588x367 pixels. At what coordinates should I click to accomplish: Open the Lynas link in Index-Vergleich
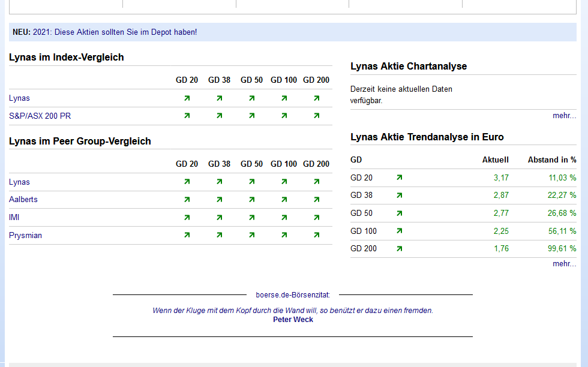point(19,98)
